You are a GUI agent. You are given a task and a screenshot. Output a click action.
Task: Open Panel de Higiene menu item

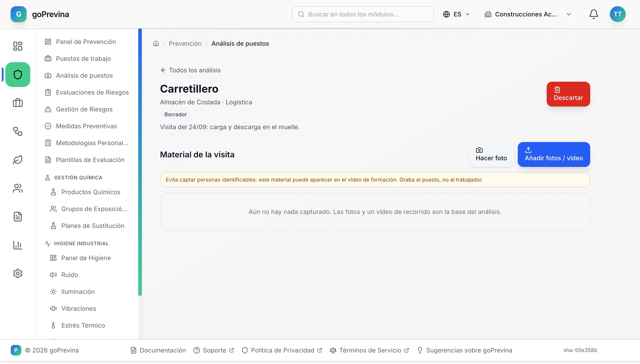coord(90,258)
